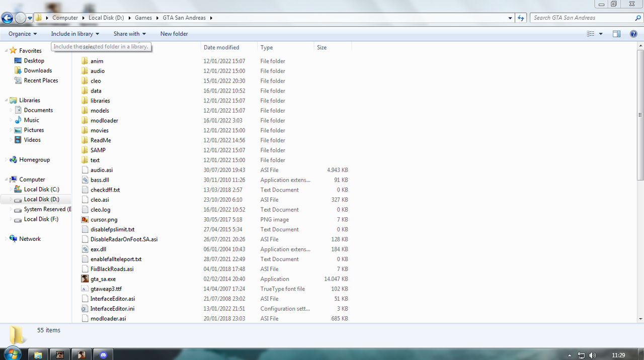Open the Pictures library

point(34,130)
